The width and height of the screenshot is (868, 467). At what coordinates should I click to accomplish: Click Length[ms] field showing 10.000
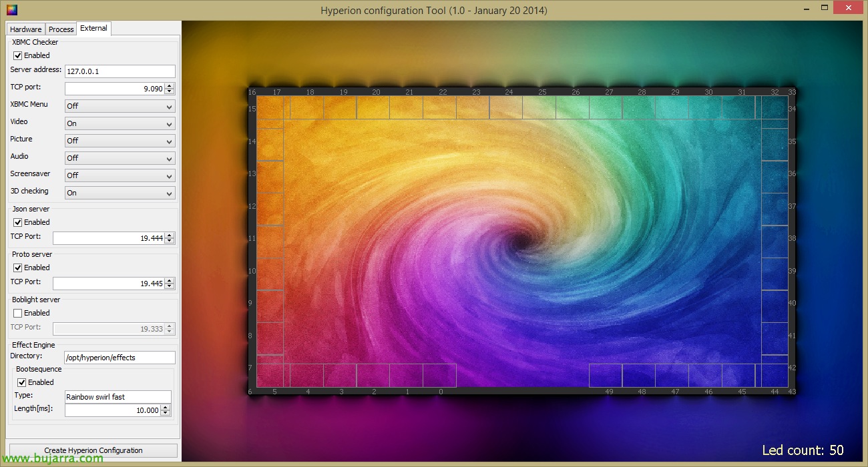click(113, 410)
